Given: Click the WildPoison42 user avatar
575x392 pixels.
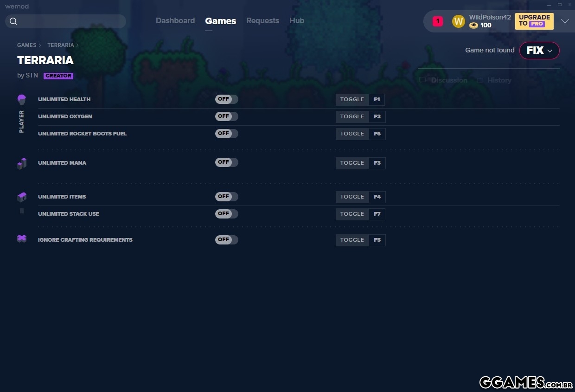Looking at the screenshot, I should tap(458, 21).
